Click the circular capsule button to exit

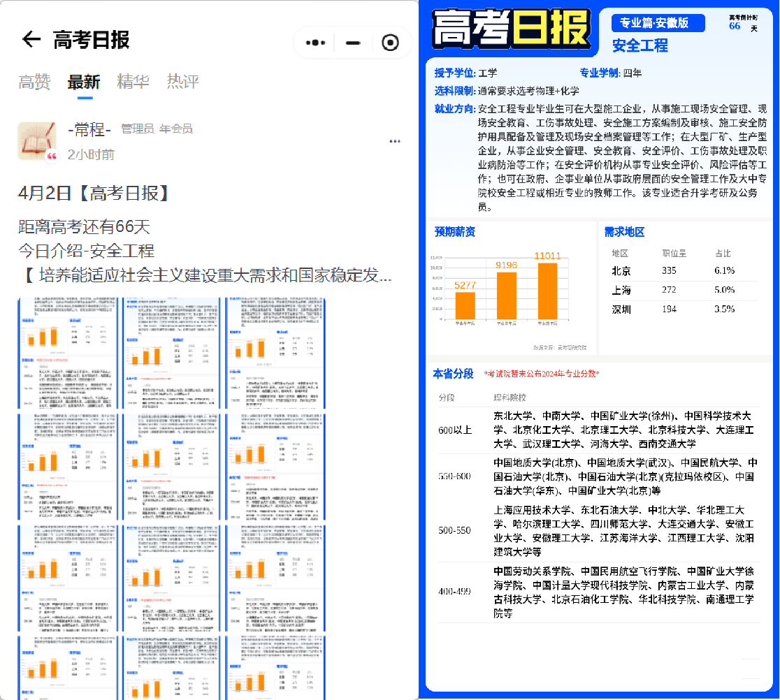tap(390, 42)
